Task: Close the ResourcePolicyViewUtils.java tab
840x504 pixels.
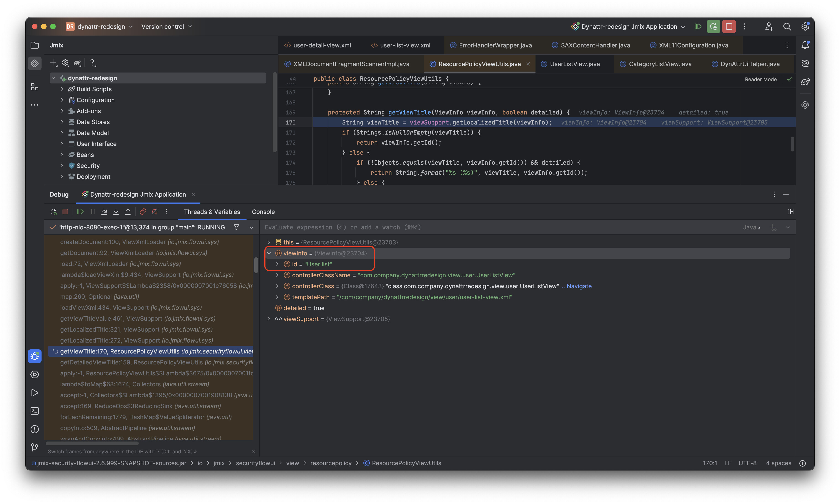Action: 528,64
